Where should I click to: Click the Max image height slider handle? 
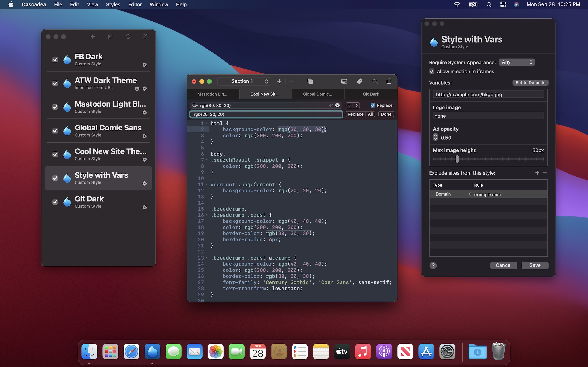point(457,159)
